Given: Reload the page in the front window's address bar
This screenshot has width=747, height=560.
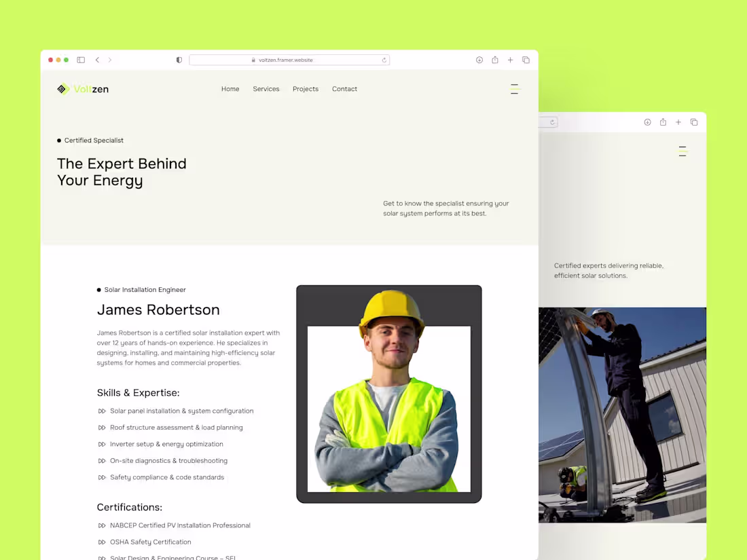Looking at the screenshot, I should [384, 60].
